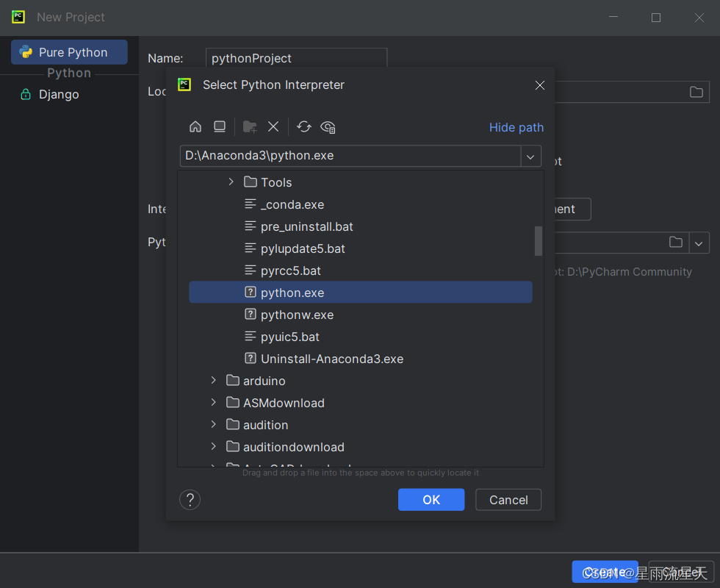Delete selected item toolbar icon
Image resolution: width=720 pixels, height=588 pixels.
273,126
